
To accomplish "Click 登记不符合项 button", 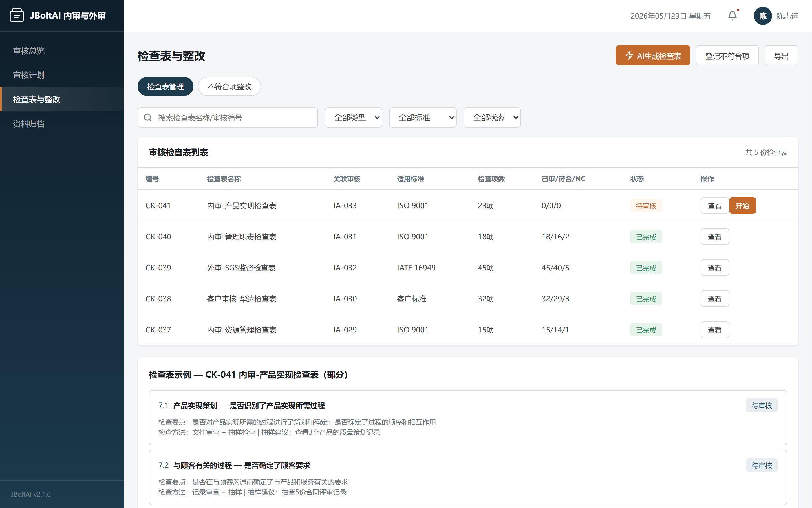I will tap(727, 55).
